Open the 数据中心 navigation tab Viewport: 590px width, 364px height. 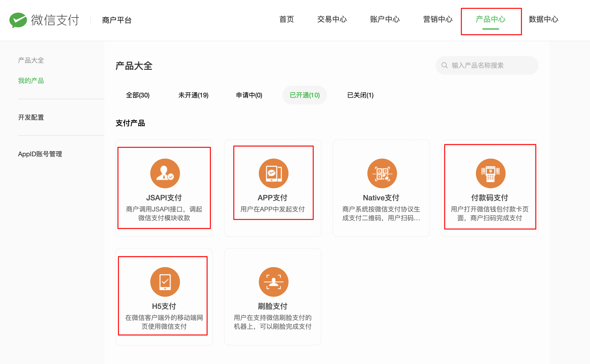[x=544, y=19]
